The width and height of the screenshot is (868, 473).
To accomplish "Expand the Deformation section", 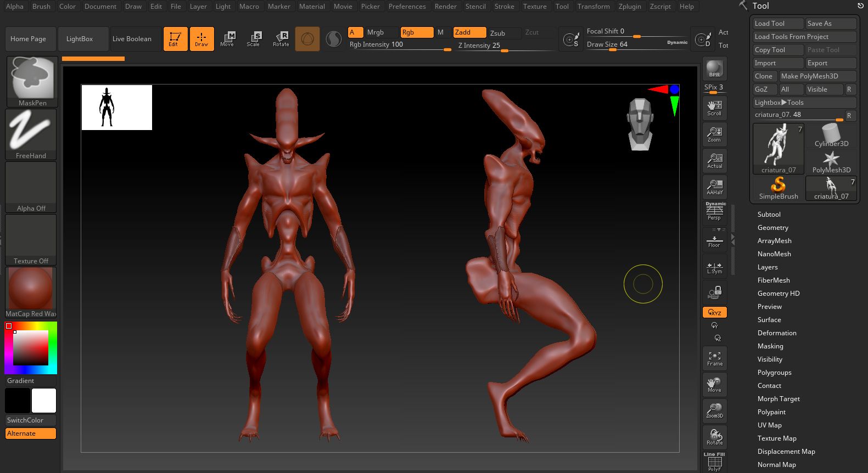I will [x=776, y=333].
